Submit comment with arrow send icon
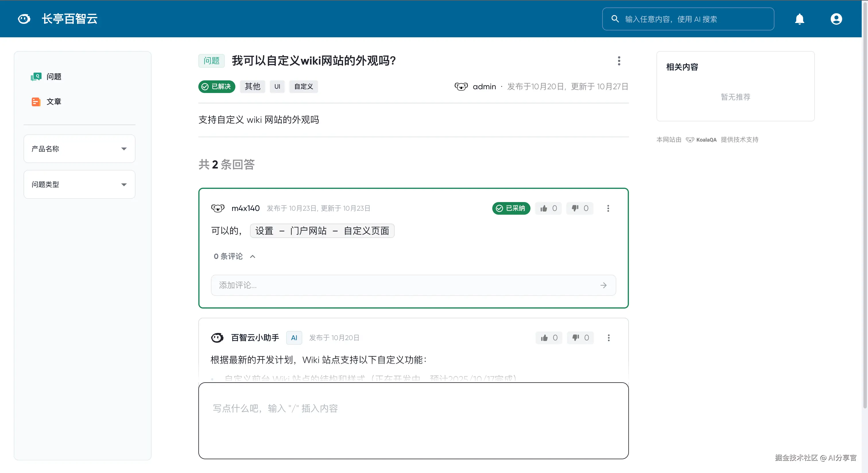Screen dimensions: 868x473 tap(603, 285)
